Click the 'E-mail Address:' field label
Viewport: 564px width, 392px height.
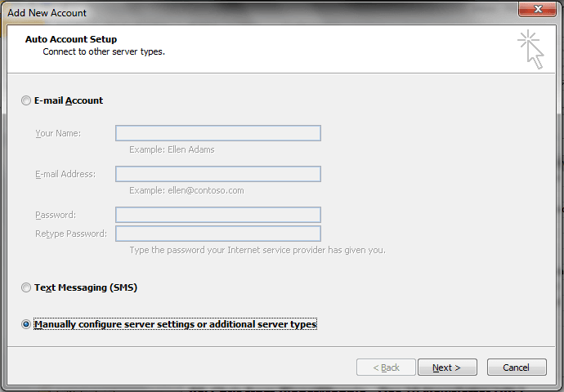pyautogui.click(x=65, y=174)
